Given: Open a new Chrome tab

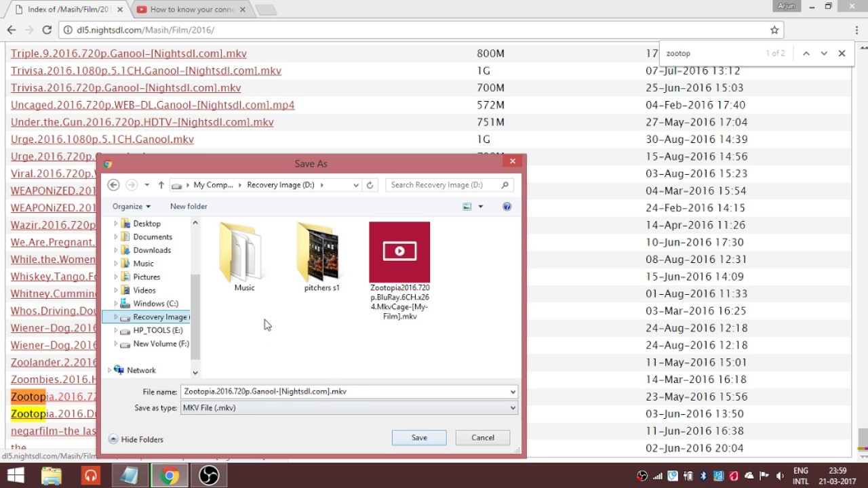Looking at the screenshot, I should click(x=266, y=9).
